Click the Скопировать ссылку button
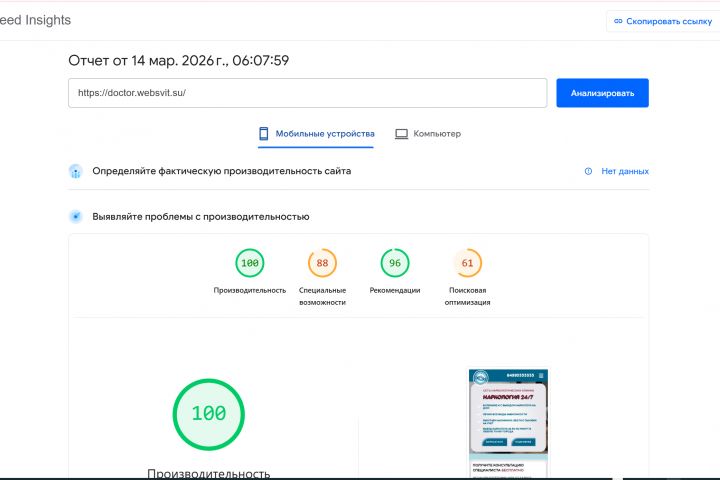Image resolution: width=720 pixels, height=480 pixels. point(664,21)
